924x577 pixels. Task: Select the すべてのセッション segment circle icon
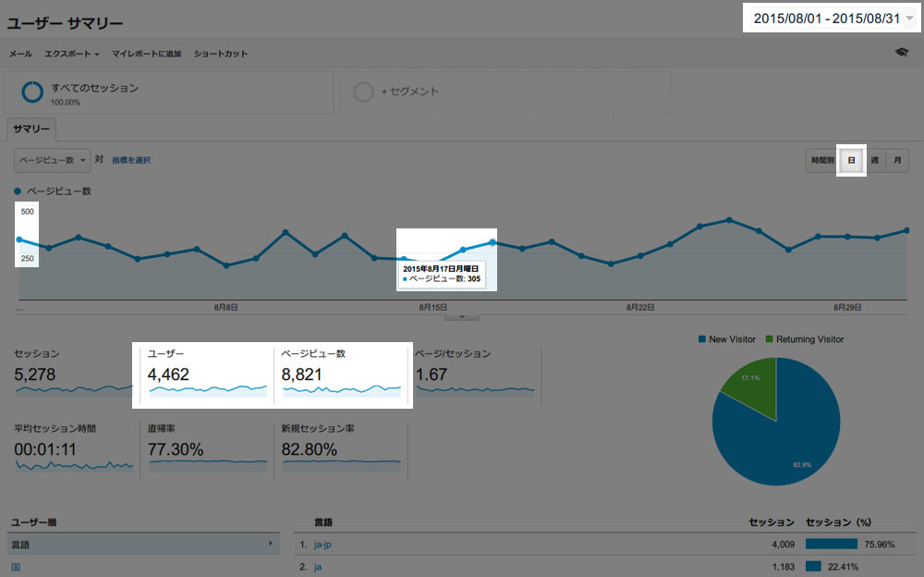[x=31, y=92]
